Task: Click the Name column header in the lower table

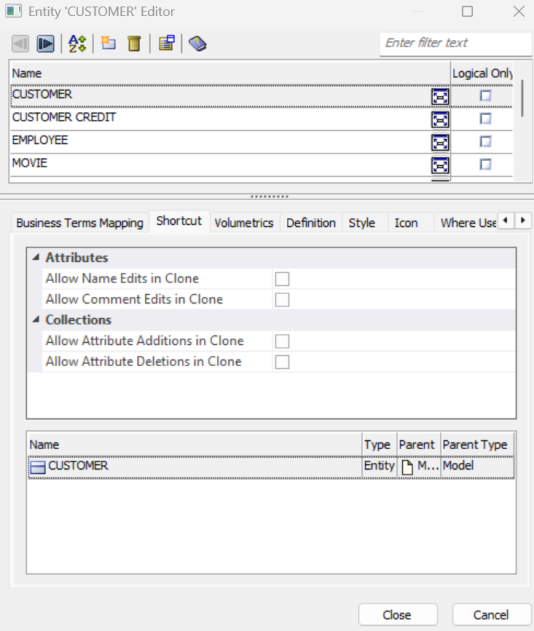Action: (x=195, y=444)
